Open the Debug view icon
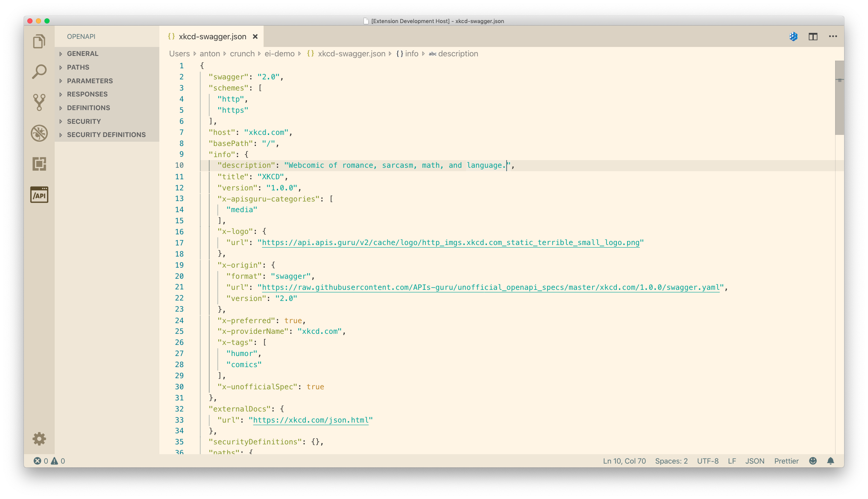Image resolution: width=868 pixels, height=499 pixels. coord(39,133)
